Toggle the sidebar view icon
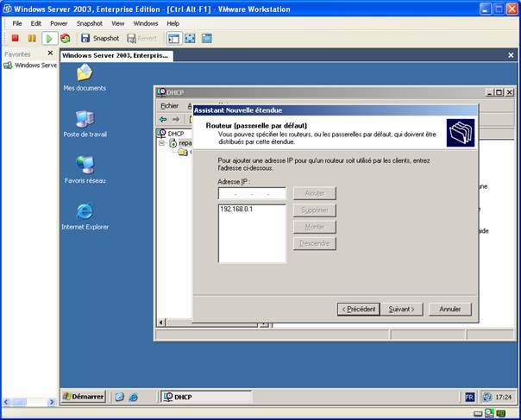Image resolution: width=521 pixels, height=420 pixels. [173, 38]
